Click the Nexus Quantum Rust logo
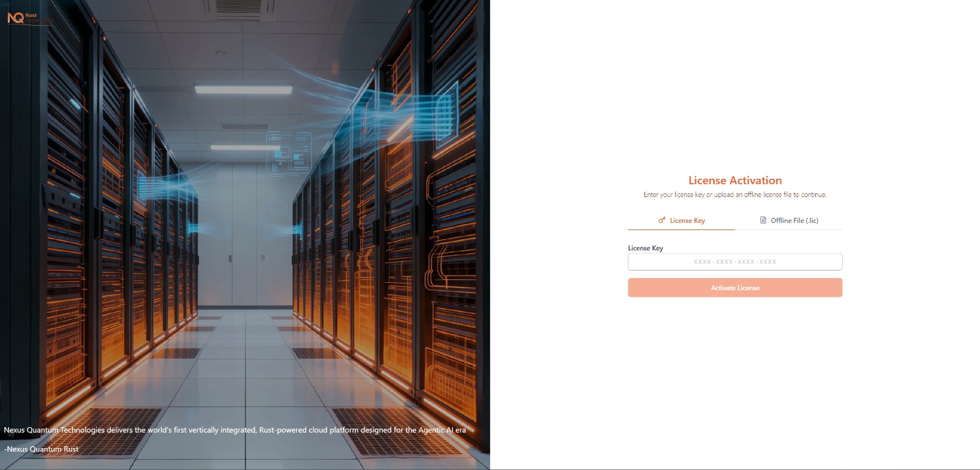This screenshot has width=980, height=470. click(30, 18)
